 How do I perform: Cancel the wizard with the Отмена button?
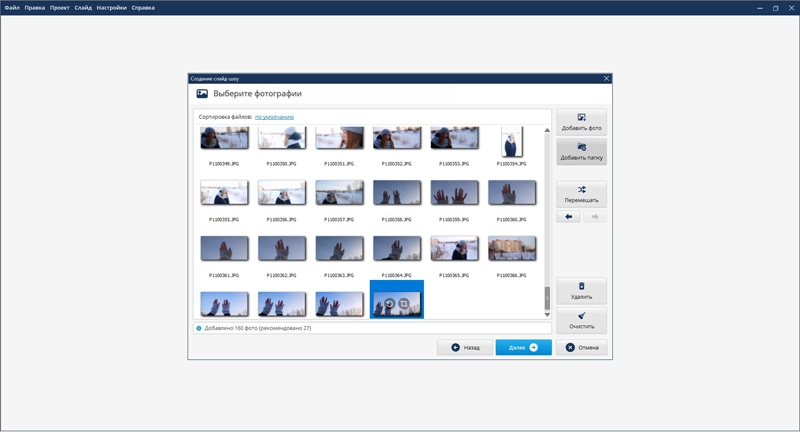(x=582, y=347)
